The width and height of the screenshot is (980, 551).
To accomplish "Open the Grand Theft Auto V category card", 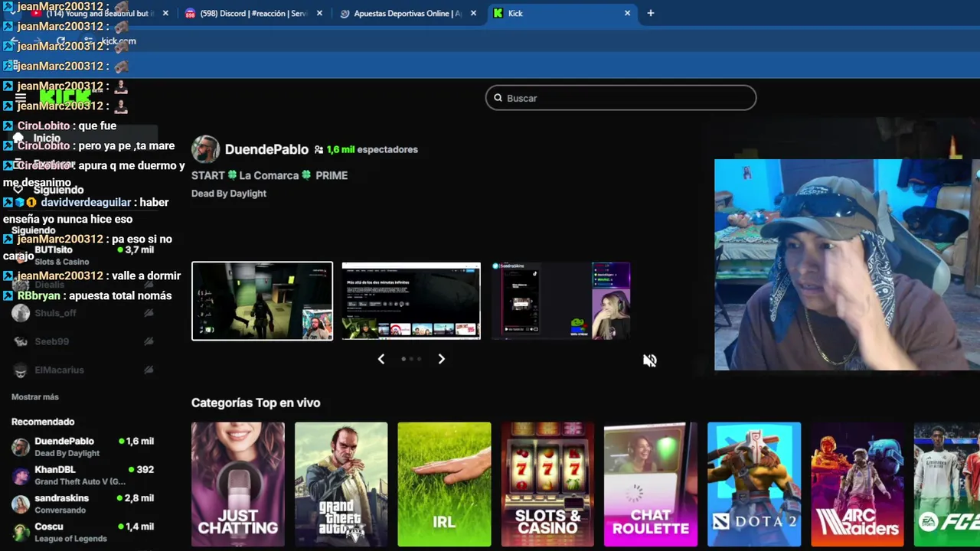I will tap(341, 484).
